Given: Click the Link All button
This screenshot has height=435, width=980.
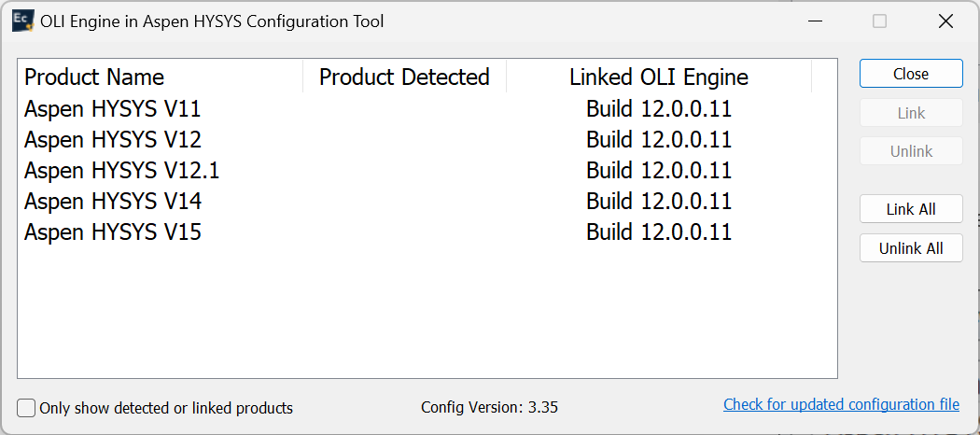Looking at the screenshot, I should [910, 209].
